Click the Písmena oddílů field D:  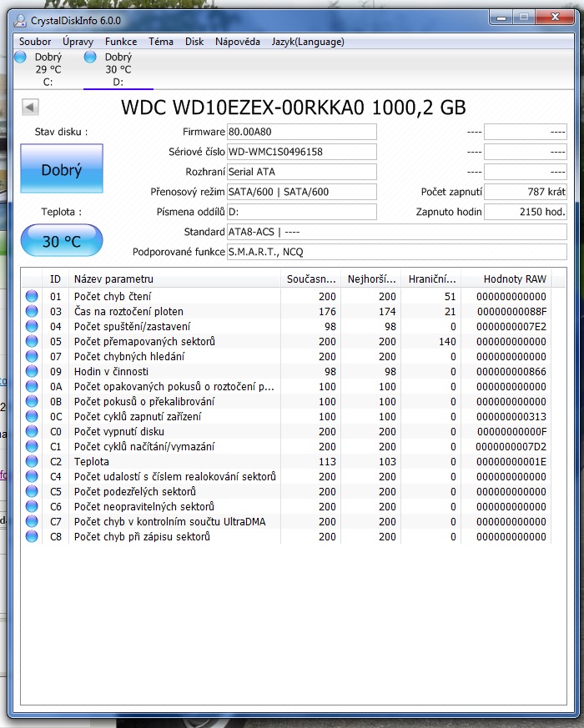[301, 212]
